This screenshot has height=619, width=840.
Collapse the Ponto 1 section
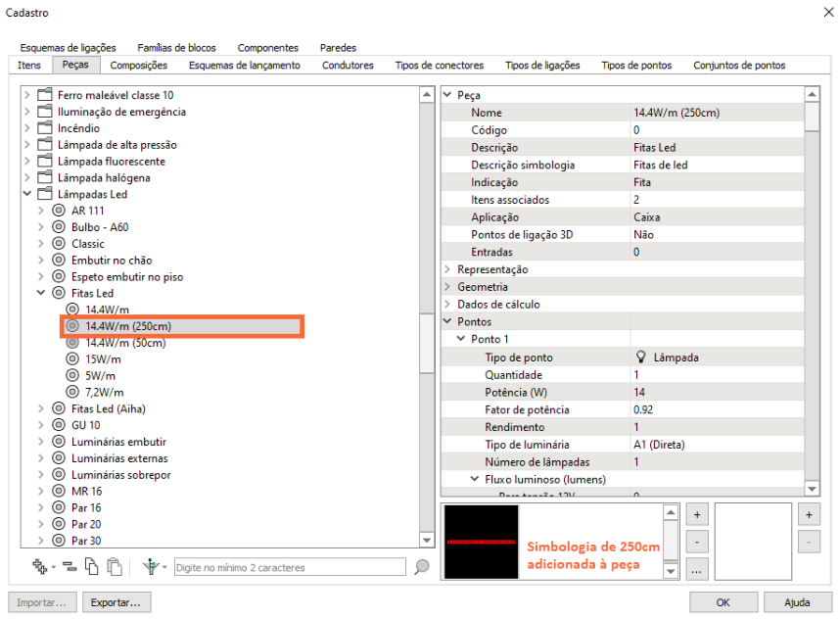(x=461, y=339)
